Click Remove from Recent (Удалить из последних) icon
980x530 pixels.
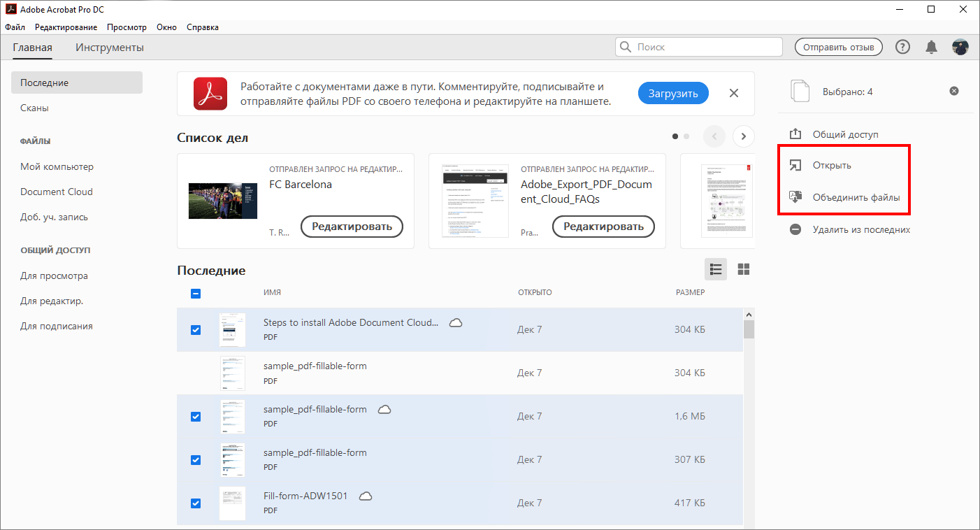[795, 229]
